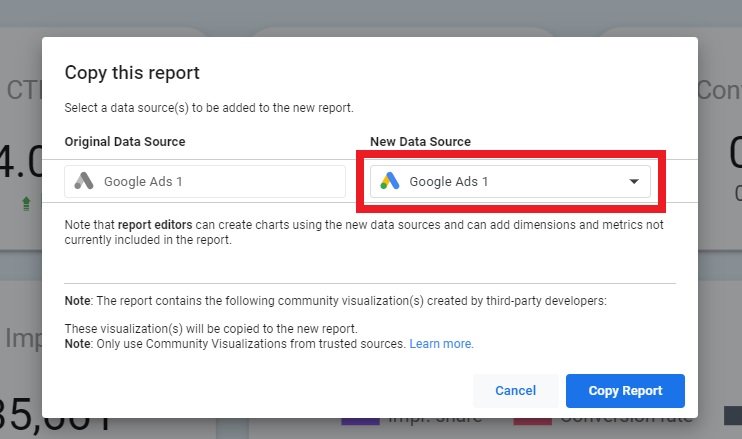Click the purple Impr. share legend square
742x439 pixels.
click(353, 418)
